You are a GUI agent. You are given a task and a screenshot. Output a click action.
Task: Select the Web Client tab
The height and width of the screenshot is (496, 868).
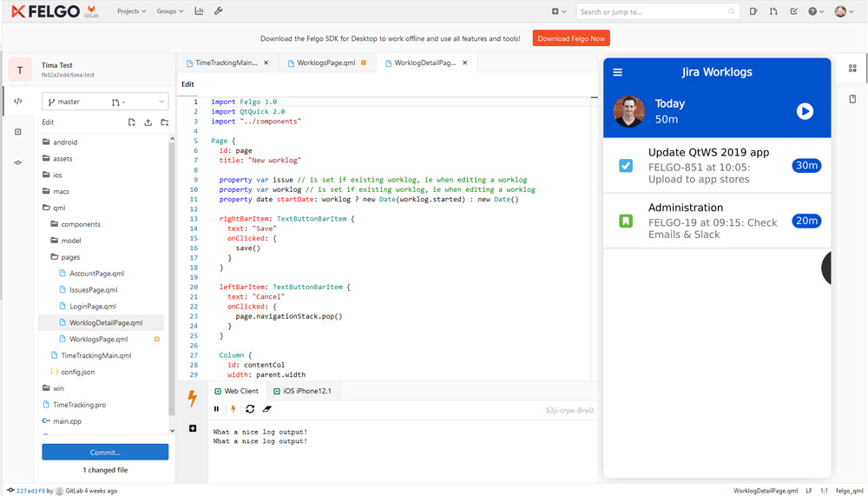tap(236, 391)
